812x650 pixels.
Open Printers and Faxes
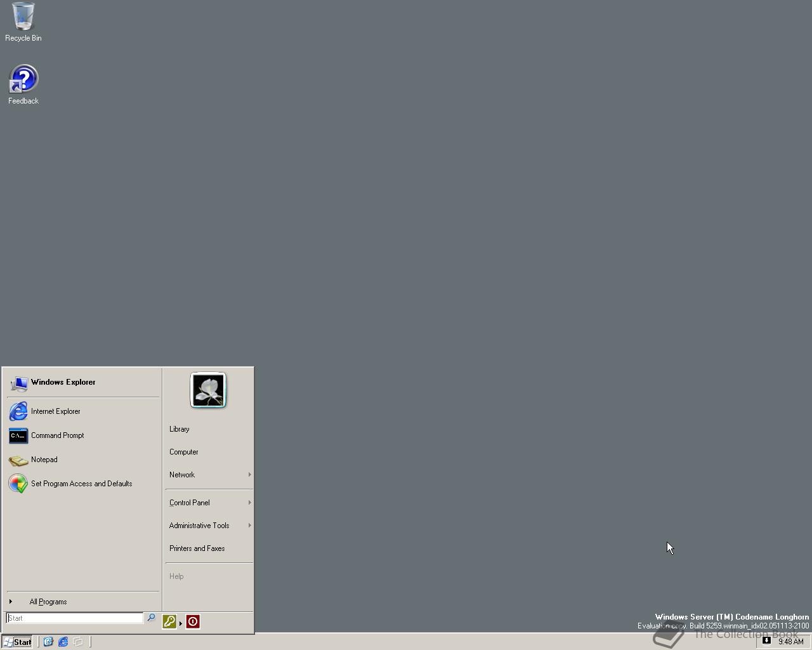pyautogui.click(x=209, y=548)
